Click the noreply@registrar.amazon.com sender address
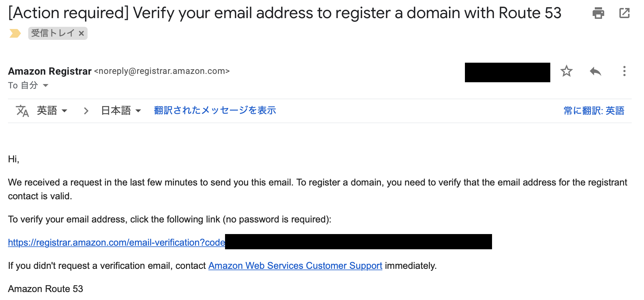644x300 pixels. [162, 71]
